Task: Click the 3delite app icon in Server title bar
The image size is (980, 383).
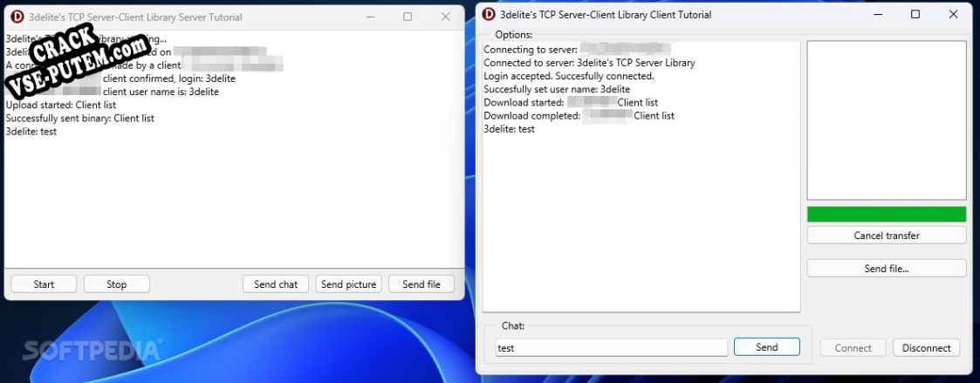Action: pos(17,17)
